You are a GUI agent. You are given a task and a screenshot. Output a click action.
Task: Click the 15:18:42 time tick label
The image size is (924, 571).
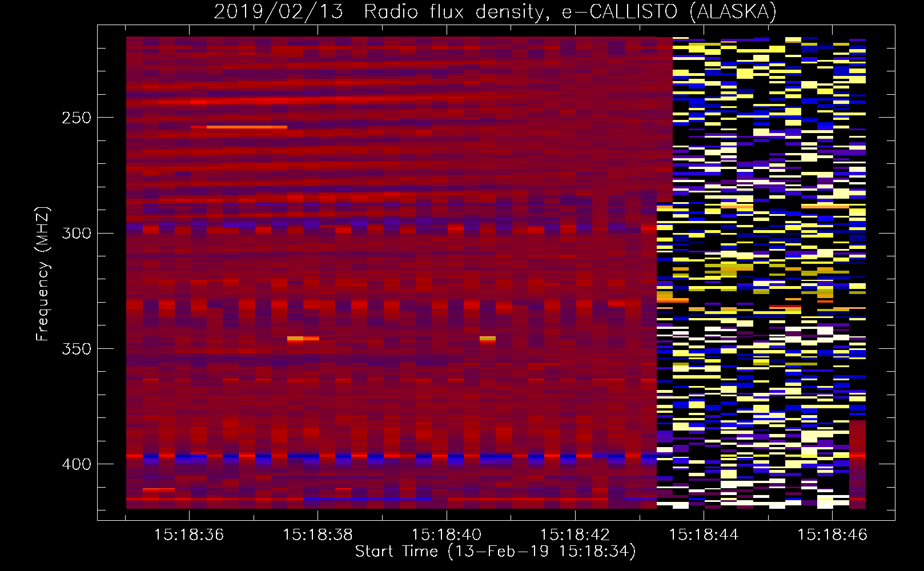coord(575,535)
